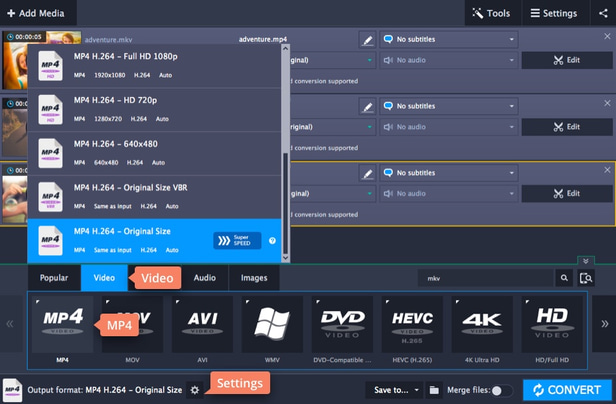Image resolution: width=616 pixels, height=404 pixels.
Task: Click the Edit button for the first file
Action: point(567,60)
